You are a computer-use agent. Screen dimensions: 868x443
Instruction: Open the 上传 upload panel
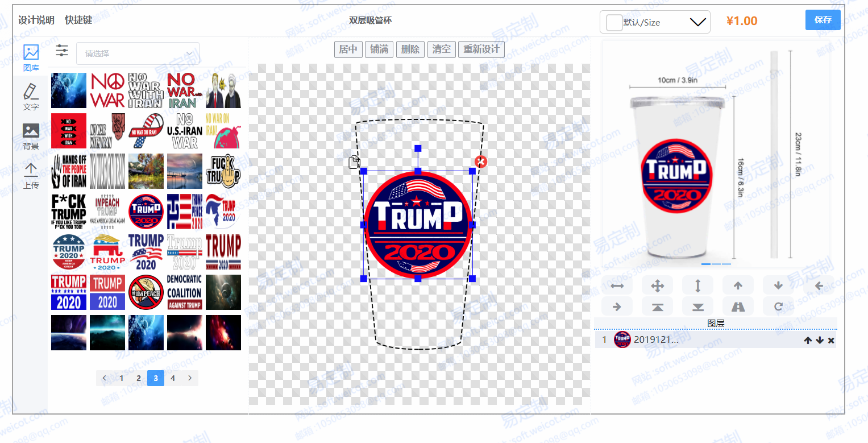click(x=31, y=176)
